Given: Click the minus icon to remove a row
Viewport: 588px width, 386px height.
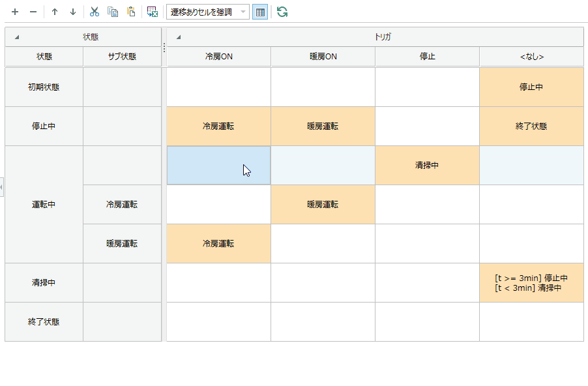Looking at the screenshot, I should [33, 12].
